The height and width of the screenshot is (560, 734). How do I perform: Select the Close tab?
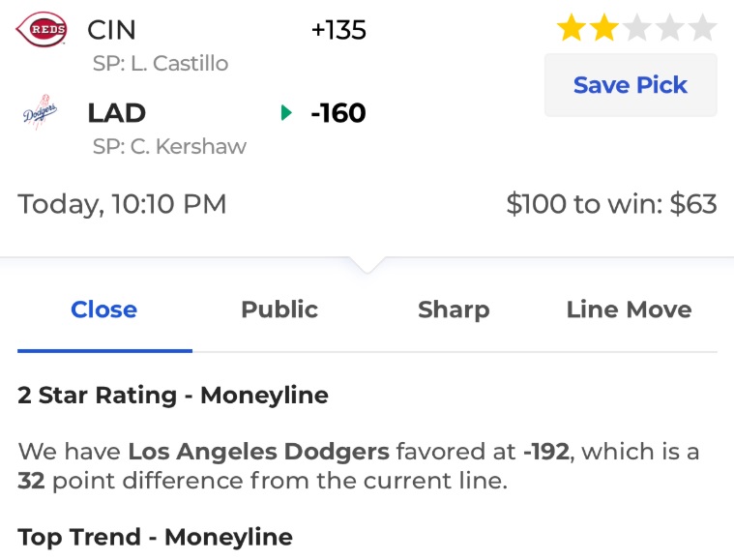pyautogui.click(x=103, y=309)
